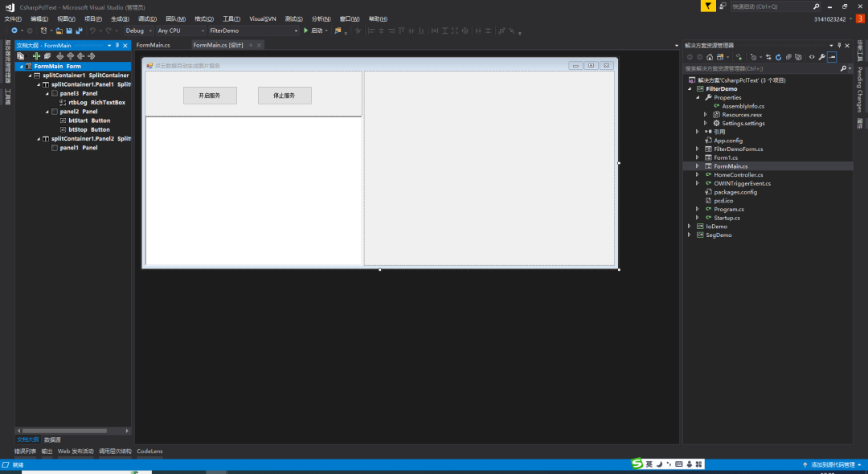Click the Home icon in Solution Explorer toolbar
Image resolution: width=868 pixels, height=474 pixels.
[x=710, y=57]
